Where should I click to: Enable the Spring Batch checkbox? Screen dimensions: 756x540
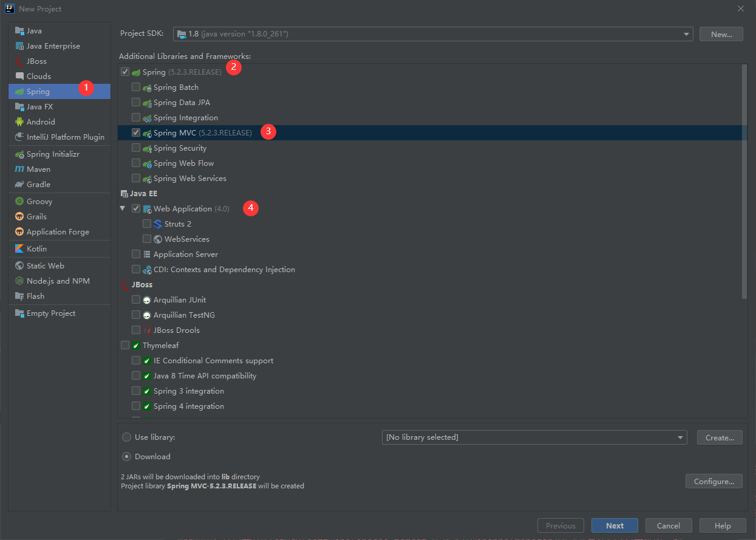click(136, 87)
